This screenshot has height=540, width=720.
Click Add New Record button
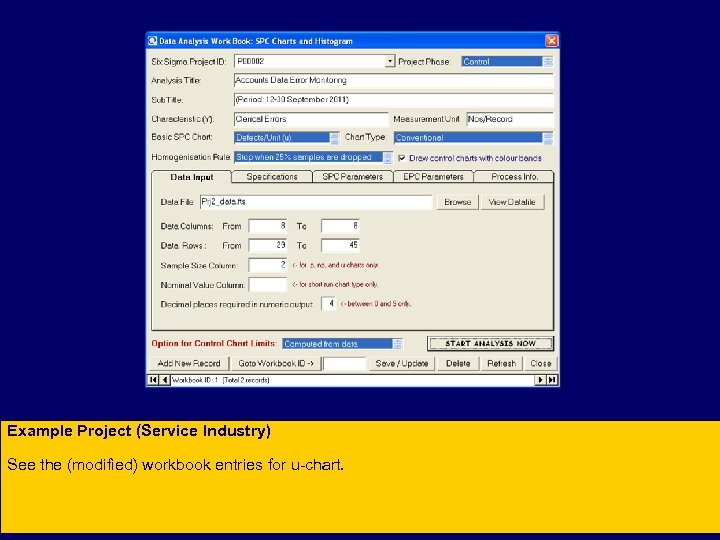pos(189,363)
